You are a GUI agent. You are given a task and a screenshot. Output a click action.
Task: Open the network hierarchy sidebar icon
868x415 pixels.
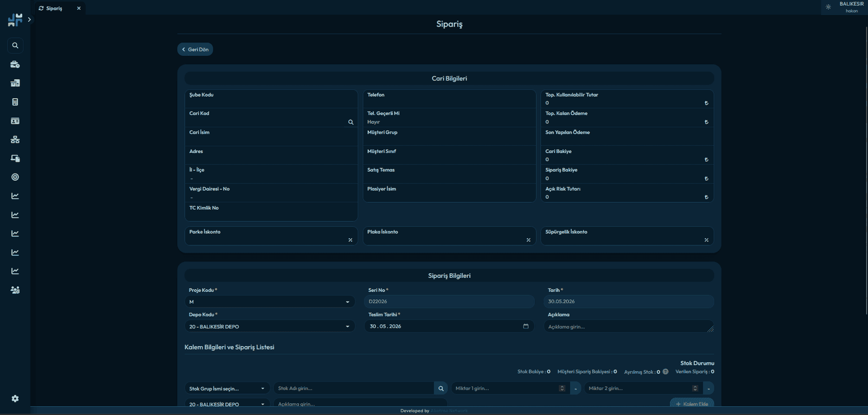click(x=15, y=139)
